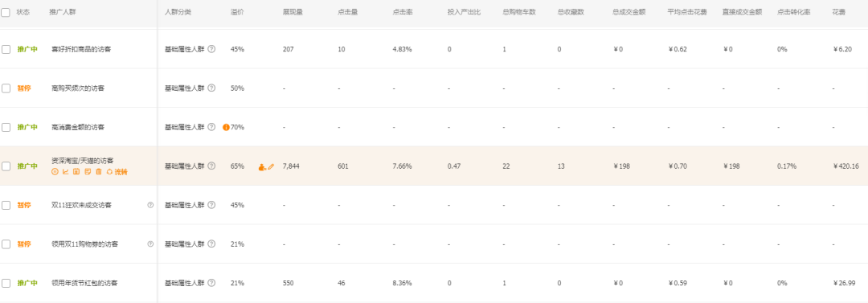Open help icon beside 基础属性人群 in 高购买频次的访客 row

click(211, 88)
